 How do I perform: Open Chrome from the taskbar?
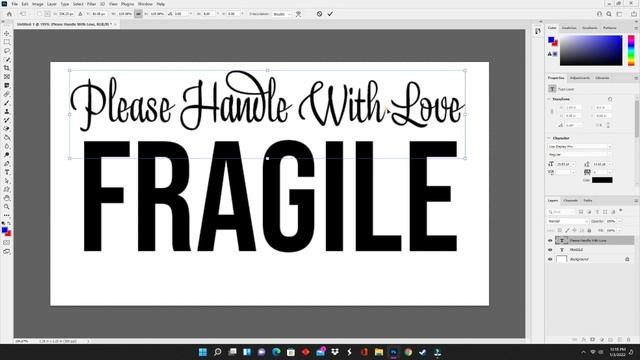[x=408, y=352]
